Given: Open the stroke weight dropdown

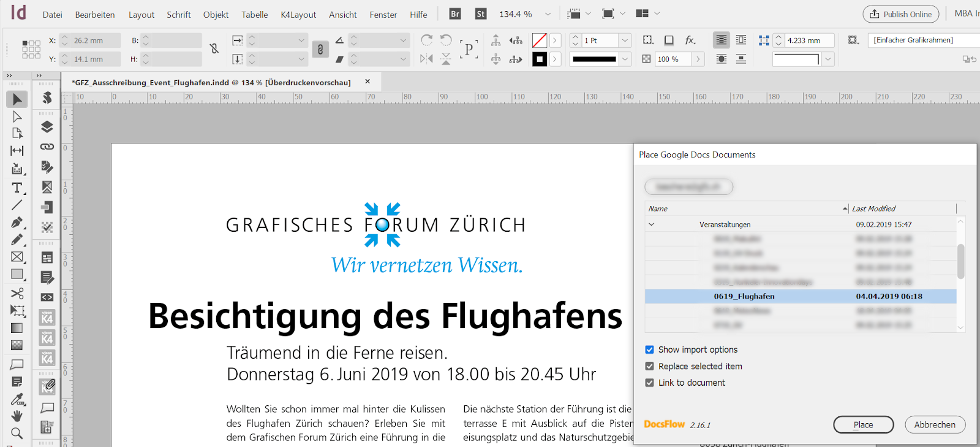Looking at the screenshot, I should (x=625, y=40).
